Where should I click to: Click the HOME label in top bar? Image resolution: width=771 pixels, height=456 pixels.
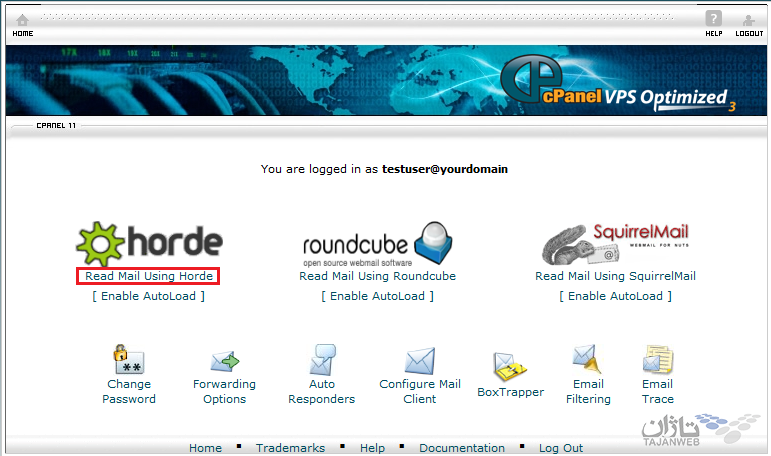click(23, 33)
